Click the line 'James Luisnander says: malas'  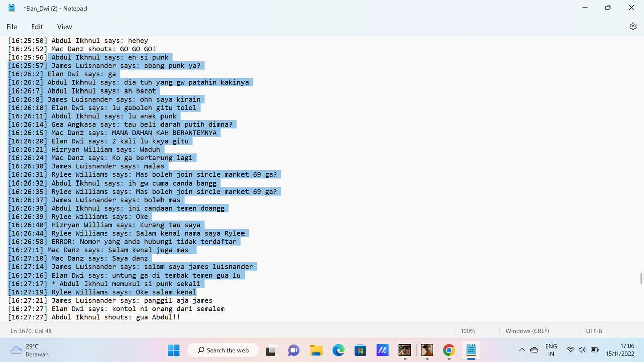[86, 166]
